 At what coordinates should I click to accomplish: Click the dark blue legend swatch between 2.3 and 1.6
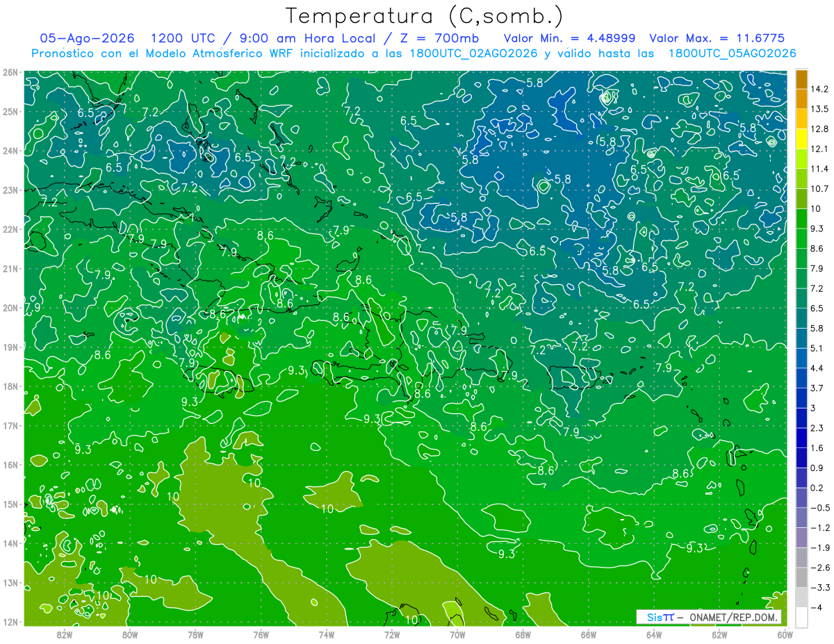pos(801,438)
